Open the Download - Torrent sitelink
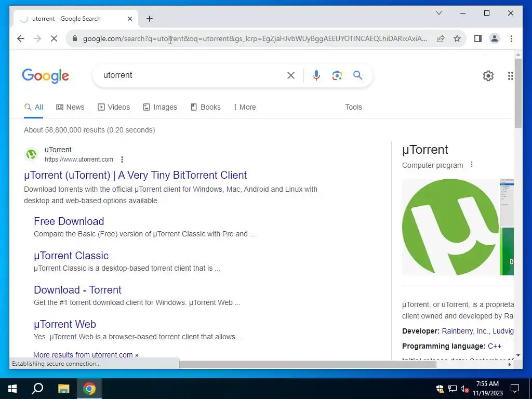 point(77,290)
